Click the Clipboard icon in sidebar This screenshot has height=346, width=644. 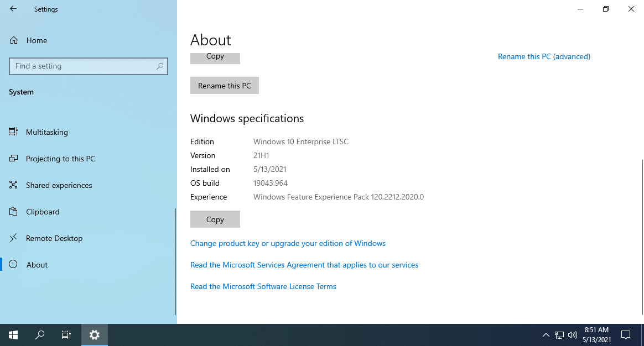tap(13, 211)
